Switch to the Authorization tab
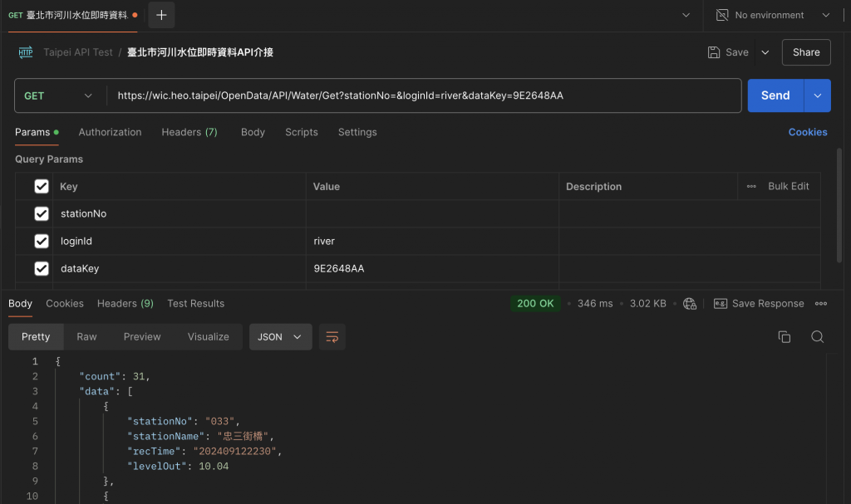 pos(111,132)
